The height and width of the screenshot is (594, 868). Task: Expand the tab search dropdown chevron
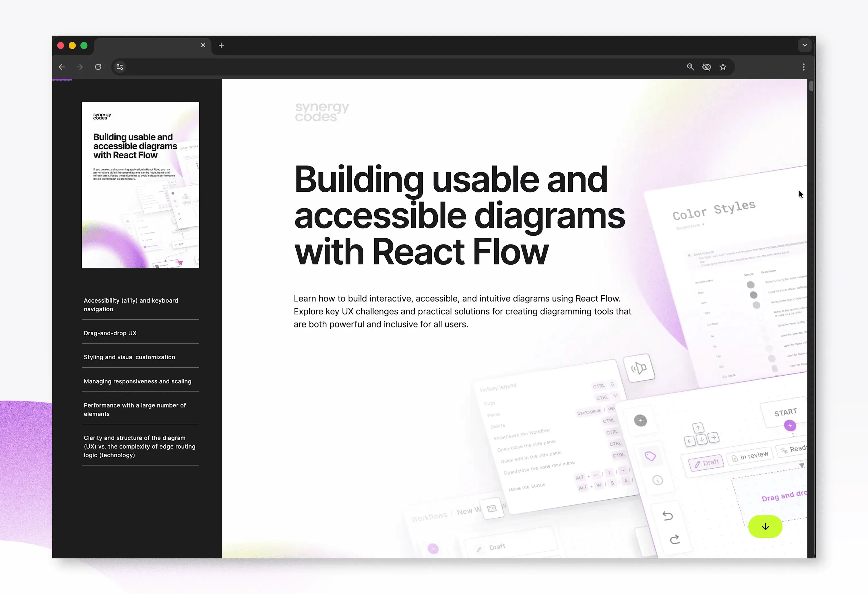click(805, 45)
